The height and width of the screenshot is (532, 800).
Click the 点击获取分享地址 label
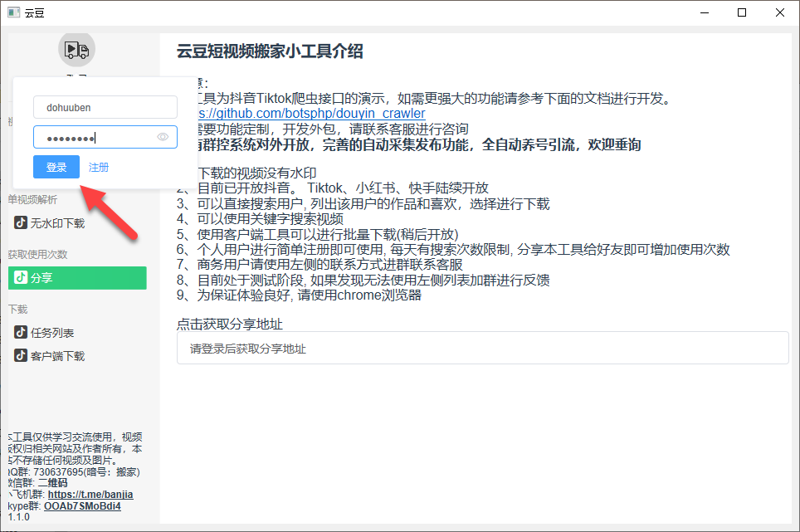230,324
